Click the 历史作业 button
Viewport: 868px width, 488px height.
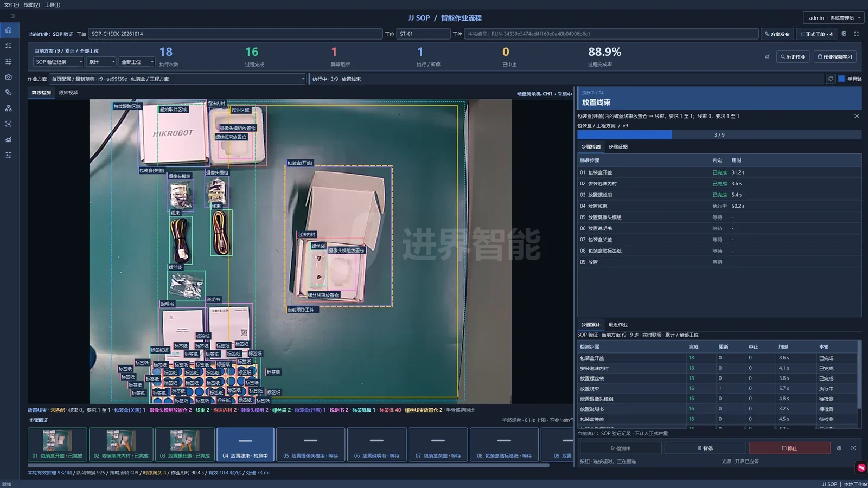pyautogui.click(x=793, y=56)
